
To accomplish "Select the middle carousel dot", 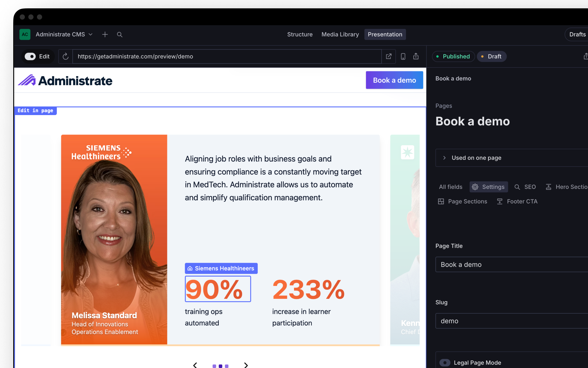I will [x=220, y=366].
